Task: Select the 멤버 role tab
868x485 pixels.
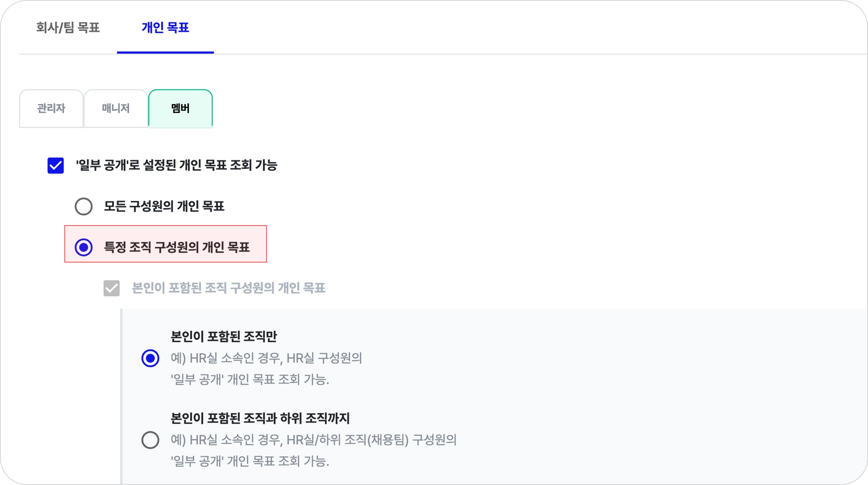Action: coord(180,108)
